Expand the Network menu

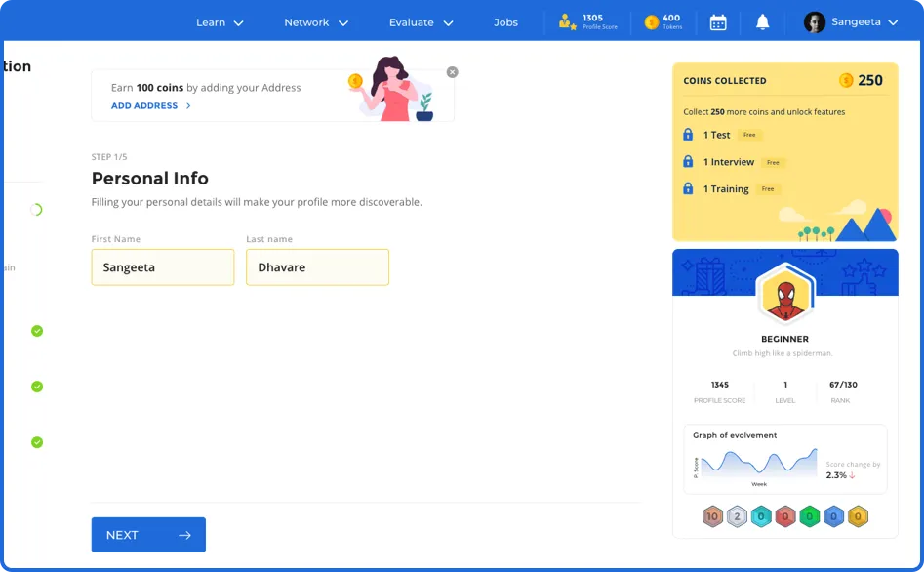316,22
